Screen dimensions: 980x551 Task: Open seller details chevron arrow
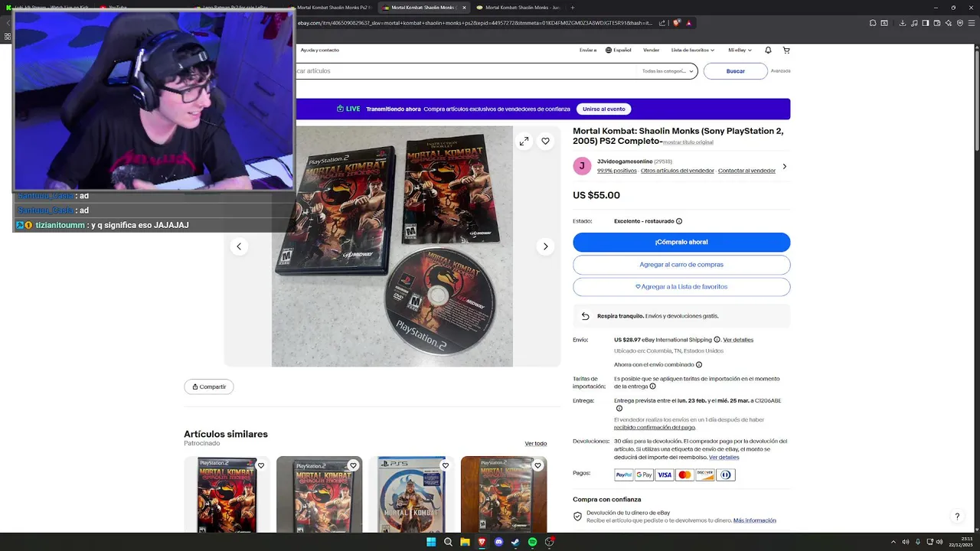[x=784, y=166]
